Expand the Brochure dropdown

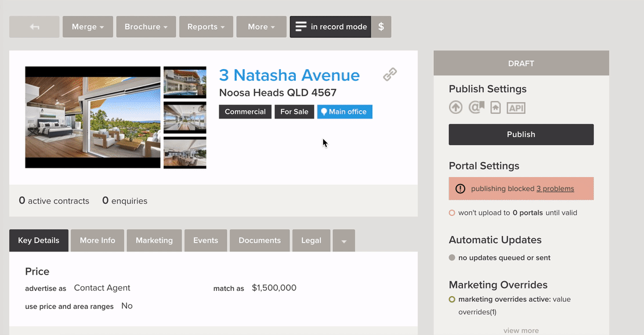[146, 27]
